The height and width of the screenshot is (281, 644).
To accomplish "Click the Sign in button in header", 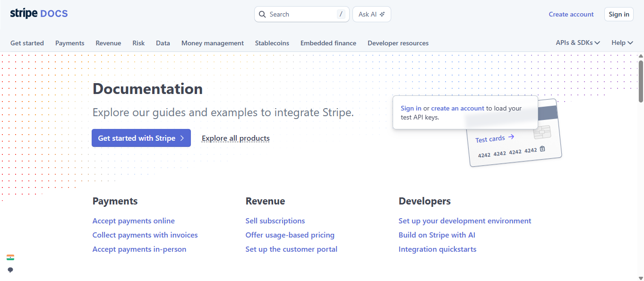I will (619, 14).
